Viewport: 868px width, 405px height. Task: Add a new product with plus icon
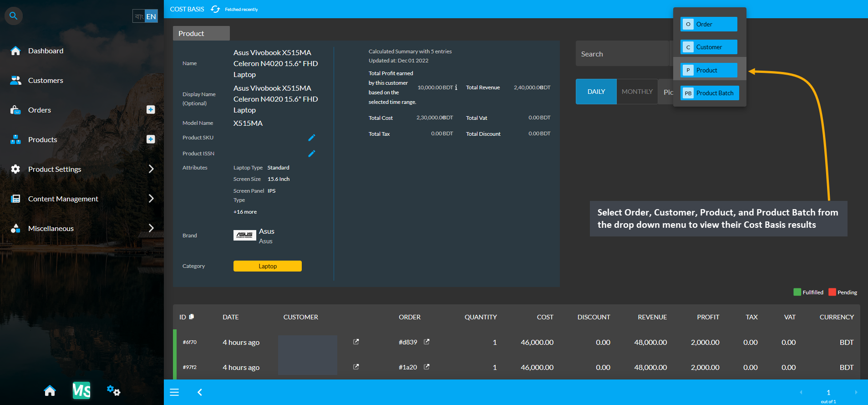pos(151,139)
